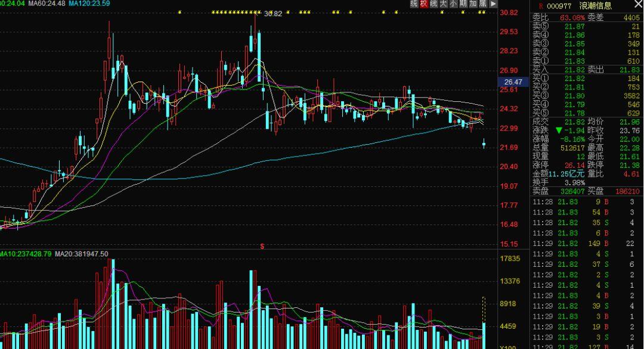Click the MA120:23.59 indicator label
The height and width of the screenshot is (349, 644).
point(89,4)
